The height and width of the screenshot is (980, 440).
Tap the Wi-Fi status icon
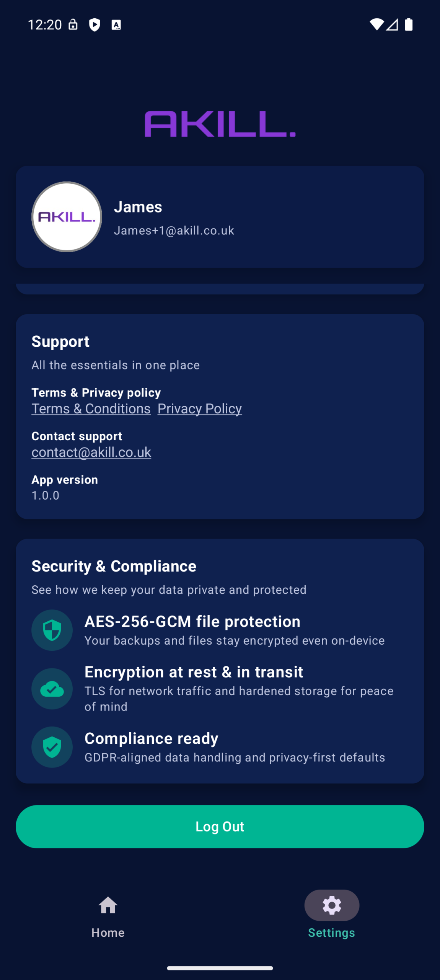376,24
